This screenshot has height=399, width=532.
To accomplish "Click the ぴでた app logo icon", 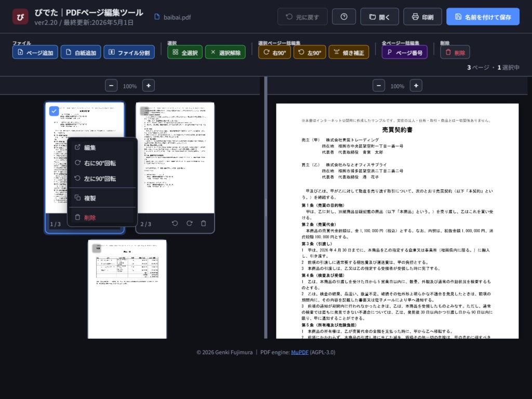I will coord(20,17).
